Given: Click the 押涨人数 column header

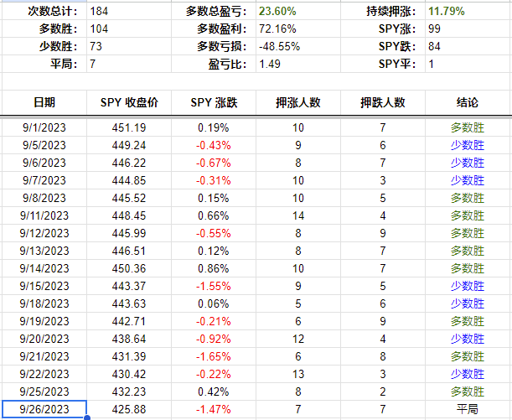Looking at the screenshot, I should [x=298, y=102].
